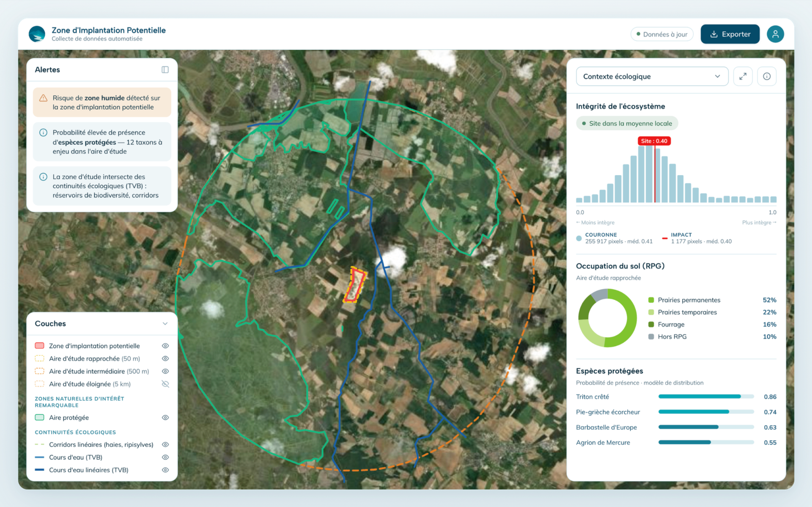This screenshot has height=507, width=812.
Task: Click the Occupation du sol (RPG) heading
Action: pos(620,266)
